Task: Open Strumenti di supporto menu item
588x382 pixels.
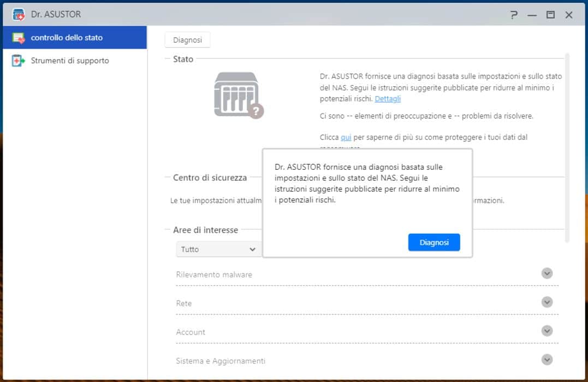Action: tap(75, 61)
